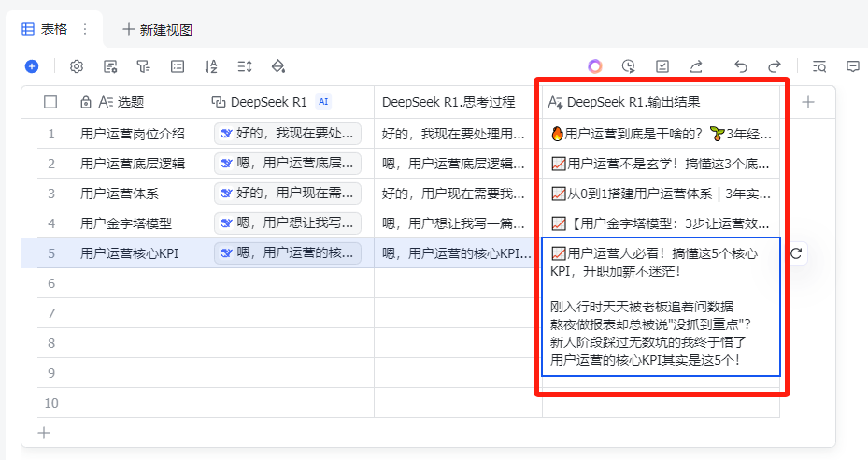Select row number 5
The width and height of the screenshot is (868, 460).
click(51, 253)
